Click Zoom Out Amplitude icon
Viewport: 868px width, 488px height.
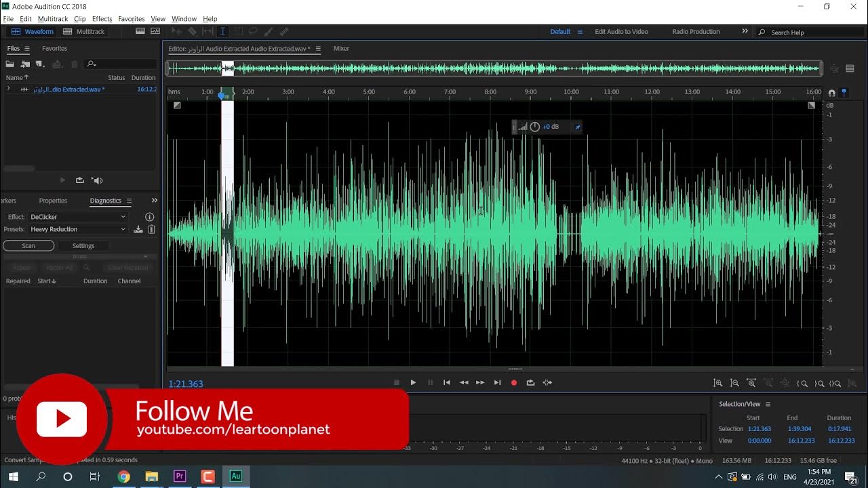(x=734, y=383)
